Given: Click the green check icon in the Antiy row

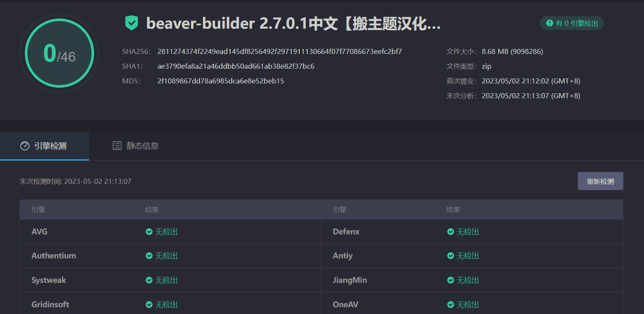Looking at the screenshot, I should click(x=450, y=255).
